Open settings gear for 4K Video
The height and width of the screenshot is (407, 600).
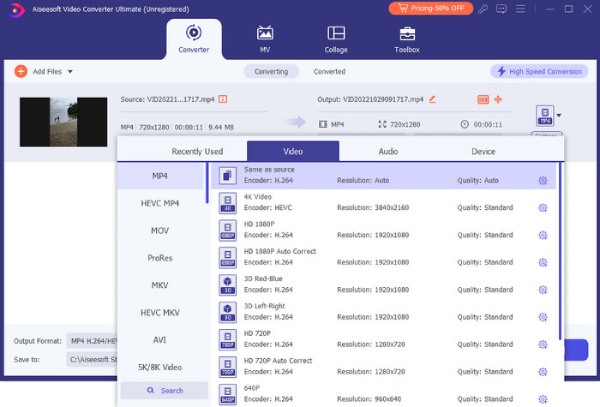click(543, 208)
